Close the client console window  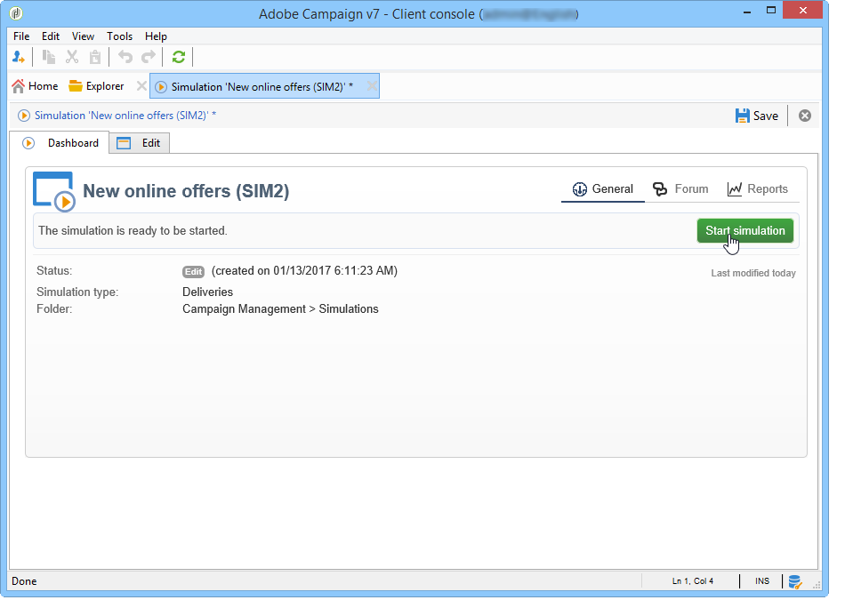(x=802, y=11)
